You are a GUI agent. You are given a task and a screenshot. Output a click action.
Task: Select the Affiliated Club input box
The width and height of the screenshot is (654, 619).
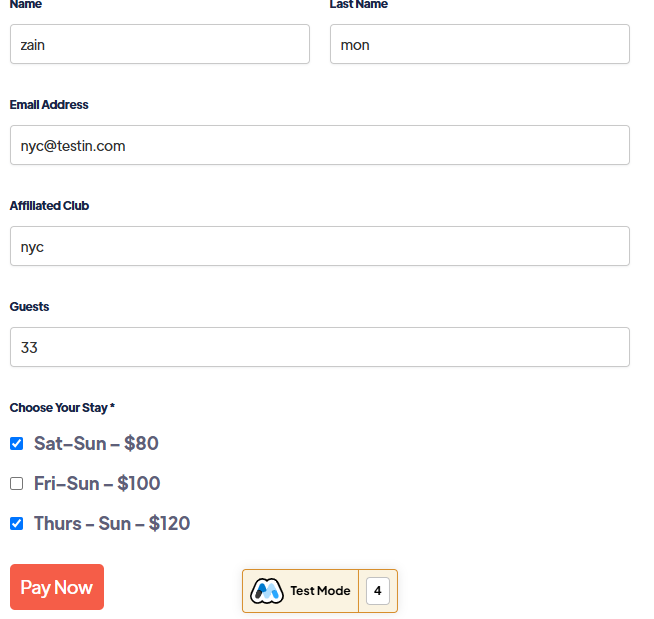click(x=319, y=246)
